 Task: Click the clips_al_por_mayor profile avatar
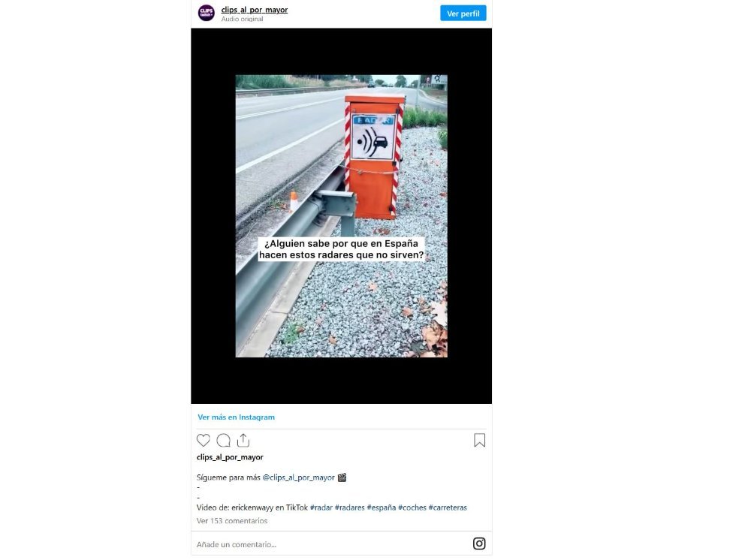pyautogui.click(x=206, y=13)
